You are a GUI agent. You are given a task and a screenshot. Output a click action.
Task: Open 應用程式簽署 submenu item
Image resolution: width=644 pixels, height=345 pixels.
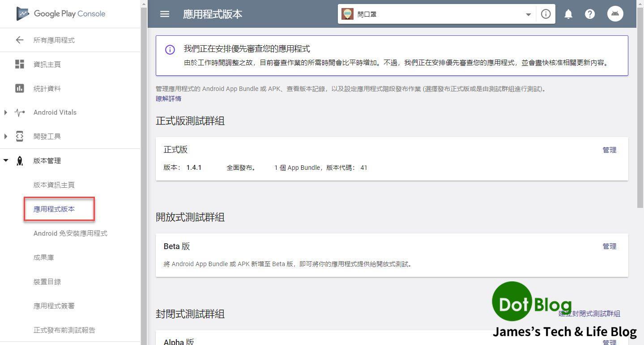point(54,306)
